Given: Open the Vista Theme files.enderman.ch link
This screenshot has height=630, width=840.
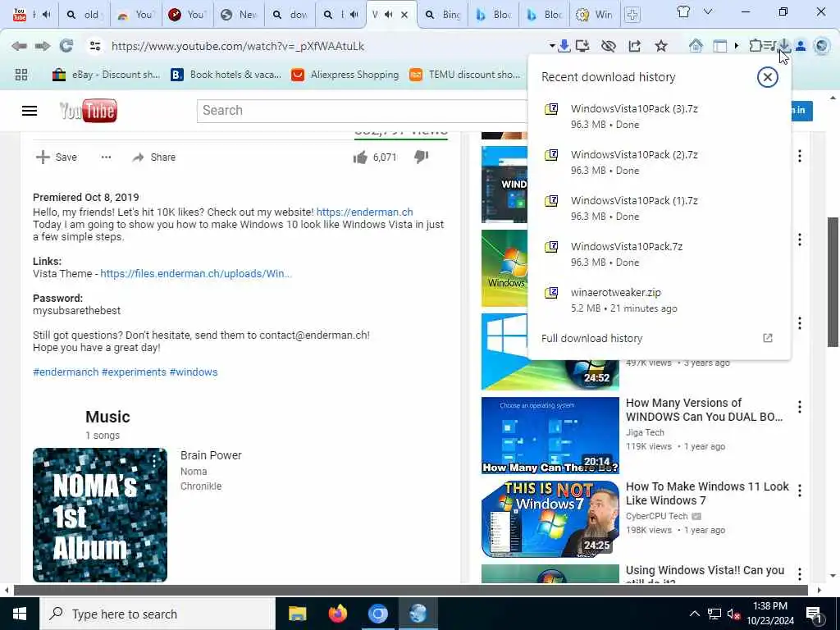Looking at the screenshot, I should click(196, 274).
